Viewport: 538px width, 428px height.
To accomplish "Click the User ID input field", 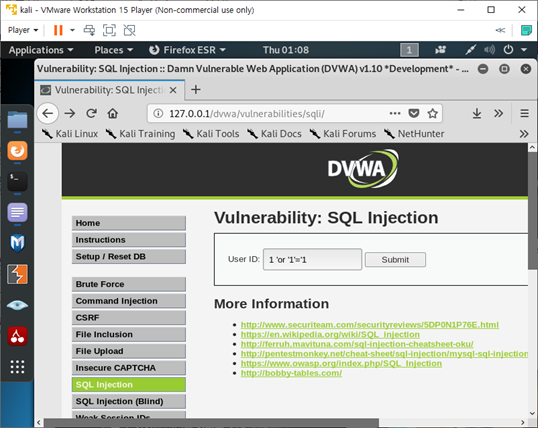I will click(x=312, y=259).
